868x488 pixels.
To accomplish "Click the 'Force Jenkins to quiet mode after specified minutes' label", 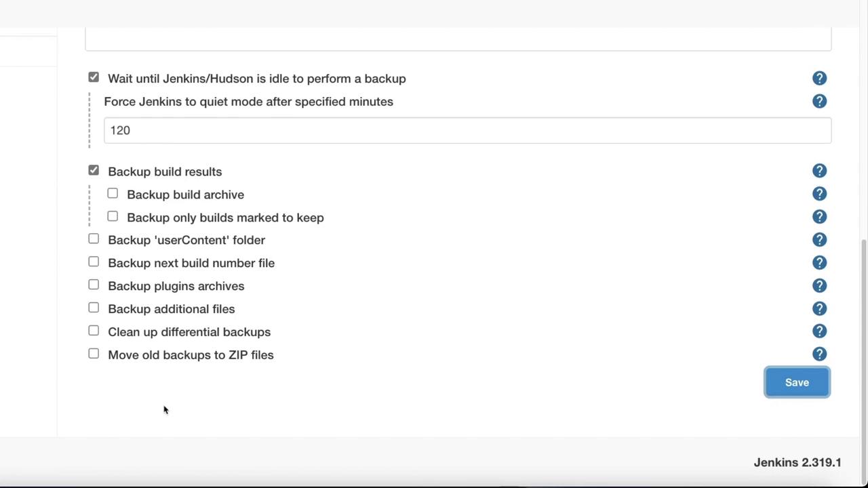I will (248, 102).
